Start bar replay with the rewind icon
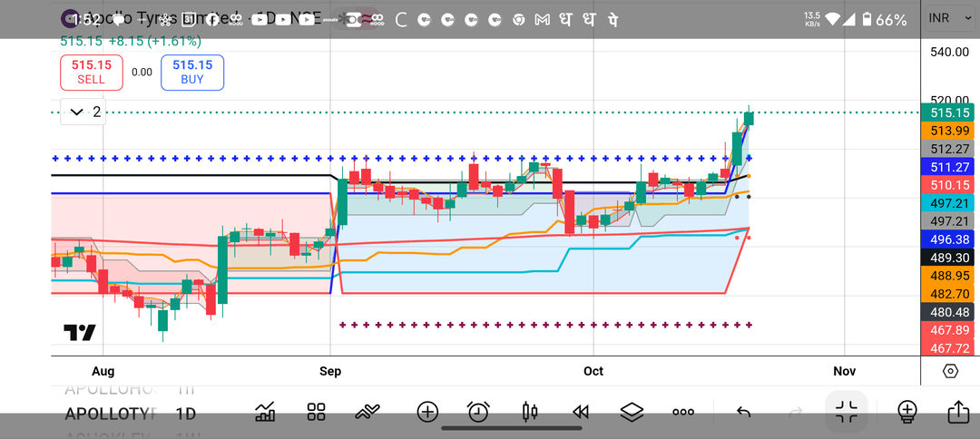This screenshot has width=980, height=439. pos(581,413)
